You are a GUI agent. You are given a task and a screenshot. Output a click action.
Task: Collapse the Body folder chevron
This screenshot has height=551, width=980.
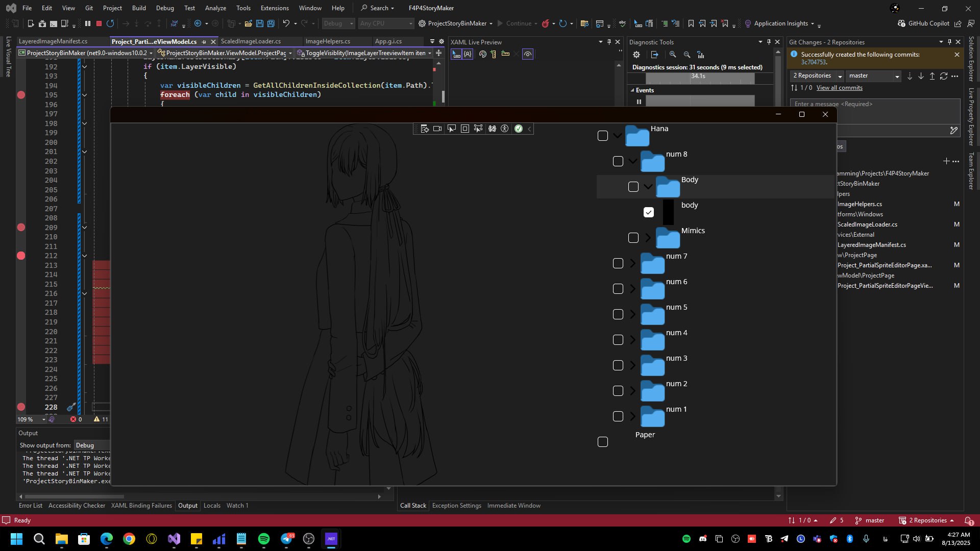[648, 187]
